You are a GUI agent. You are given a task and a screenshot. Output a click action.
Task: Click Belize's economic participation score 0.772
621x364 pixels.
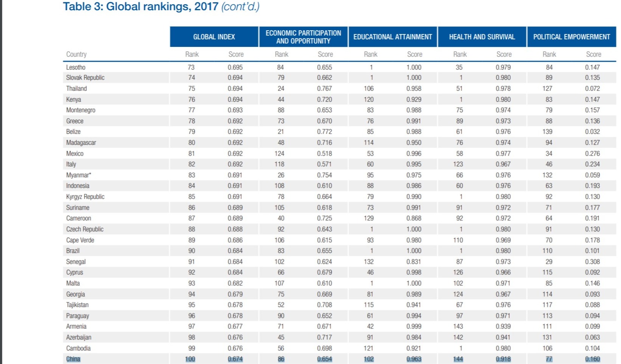click(325, 132)
